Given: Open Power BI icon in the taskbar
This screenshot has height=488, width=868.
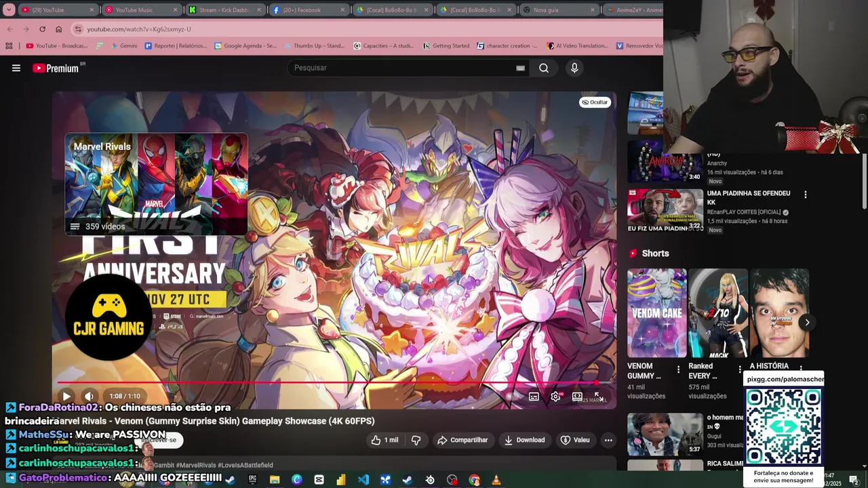Looking at the screenshot, I should [341, 480].
